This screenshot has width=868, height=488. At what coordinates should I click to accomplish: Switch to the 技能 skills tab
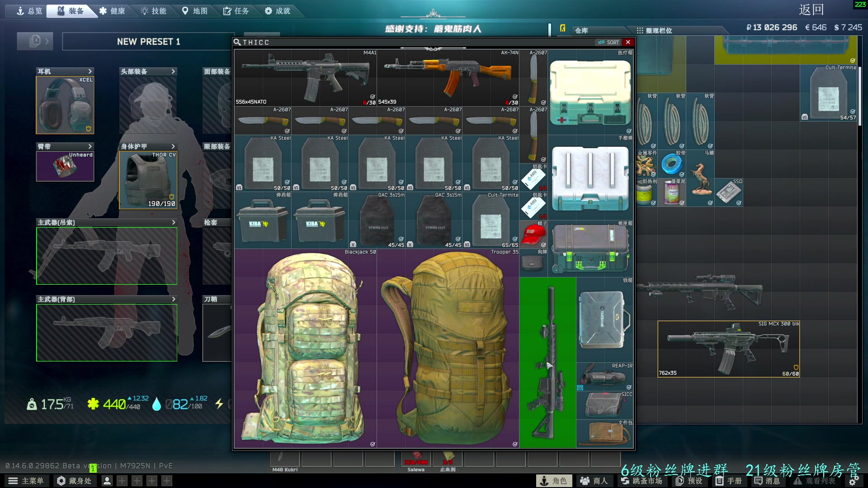[x=153, y=11]
